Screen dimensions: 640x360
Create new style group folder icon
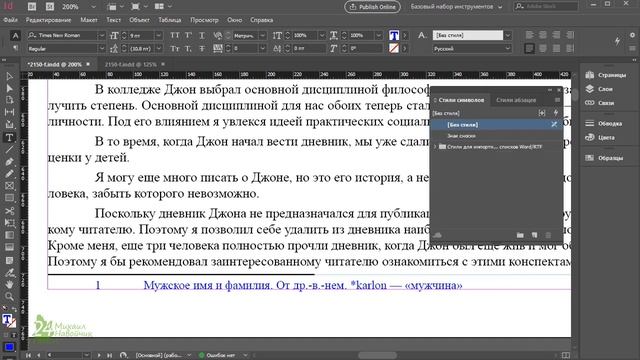tap(520, 235)
